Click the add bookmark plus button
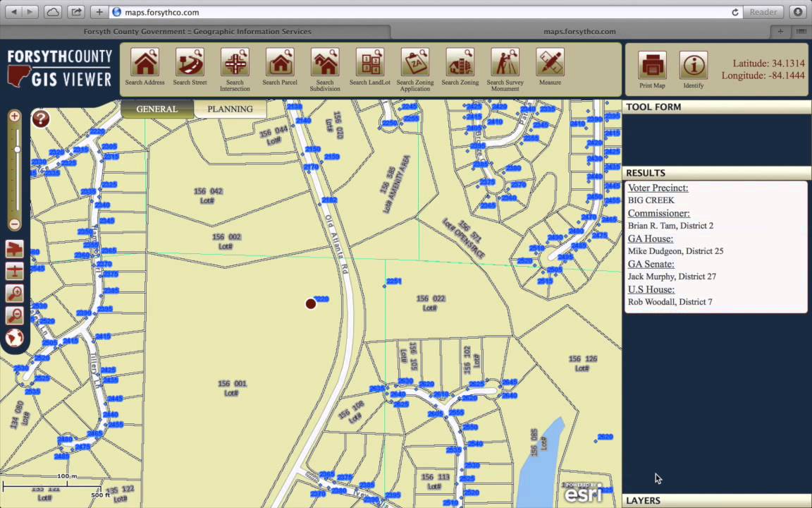Image resolution: width=812 pixels, height=508 pixels. [x=99, y=12]
